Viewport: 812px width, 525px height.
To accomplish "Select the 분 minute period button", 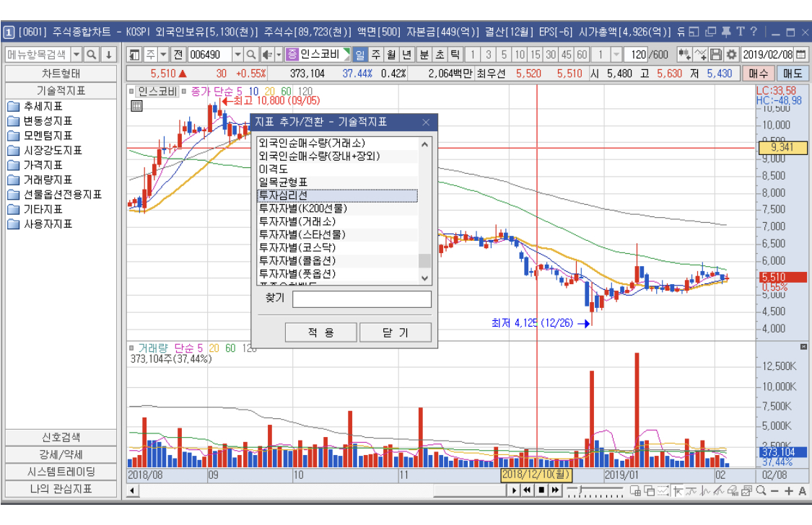I will click(424, 54).
